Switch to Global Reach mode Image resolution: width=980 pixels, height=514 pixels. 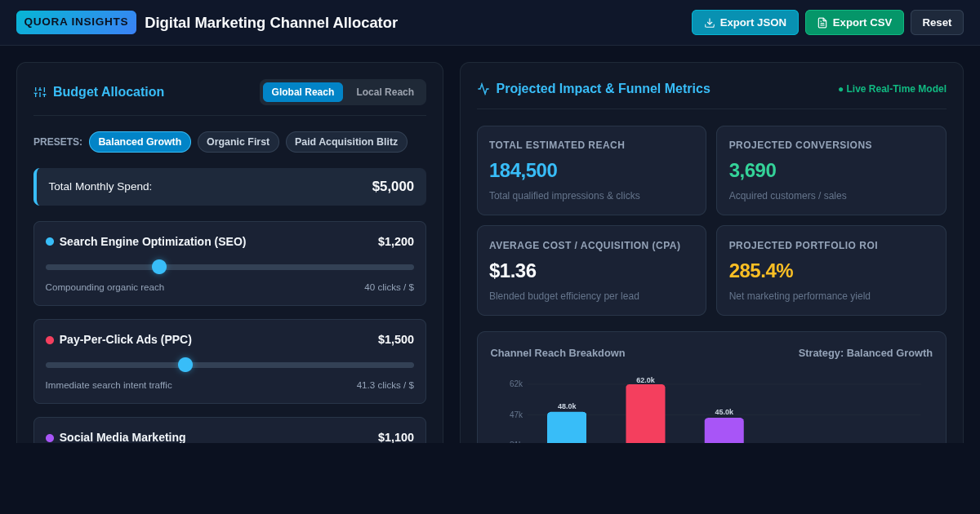(x=303, y=92)
